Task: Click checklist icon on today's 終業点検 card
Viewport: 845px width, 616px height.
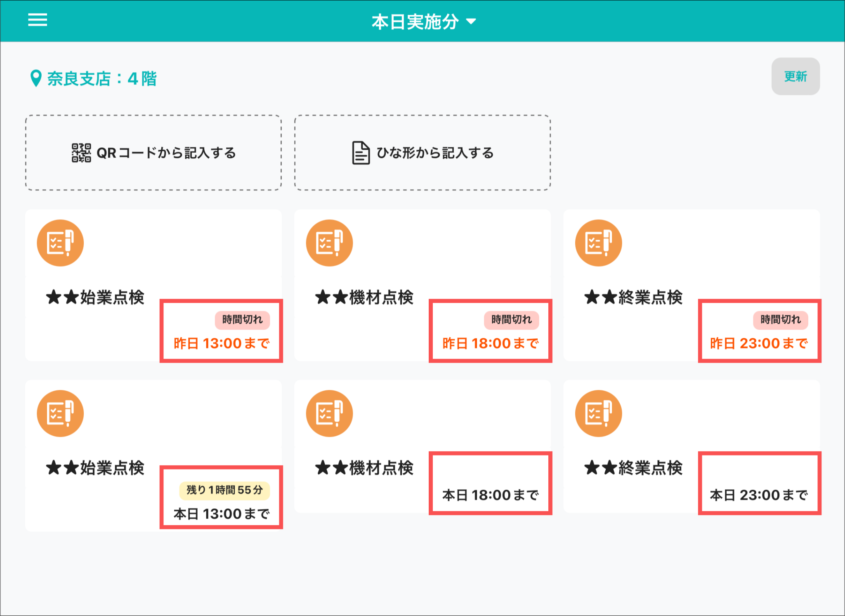Action: pos(598,413)
